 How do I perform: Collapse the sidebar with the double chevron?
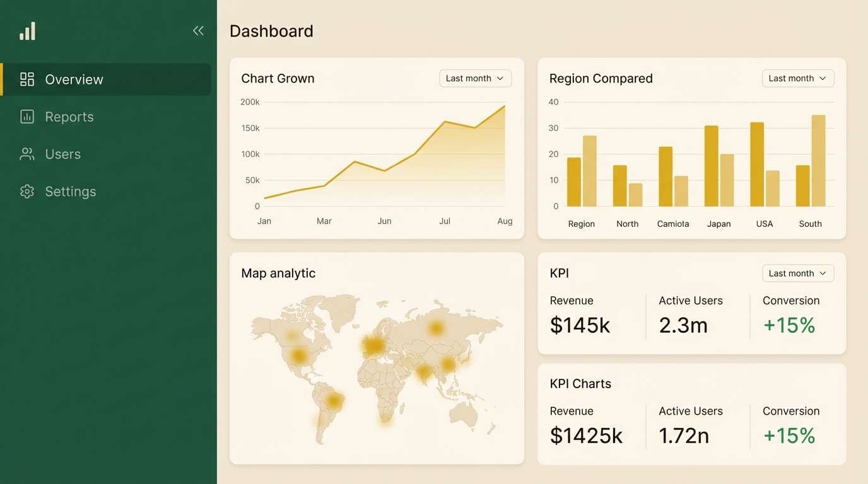[197, 30]
